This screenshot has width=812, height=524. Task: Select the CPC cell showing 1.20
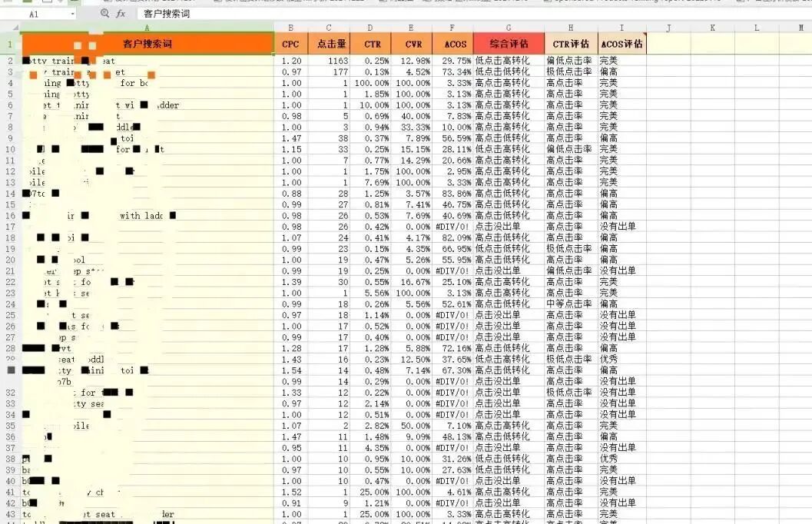(290, 61)
